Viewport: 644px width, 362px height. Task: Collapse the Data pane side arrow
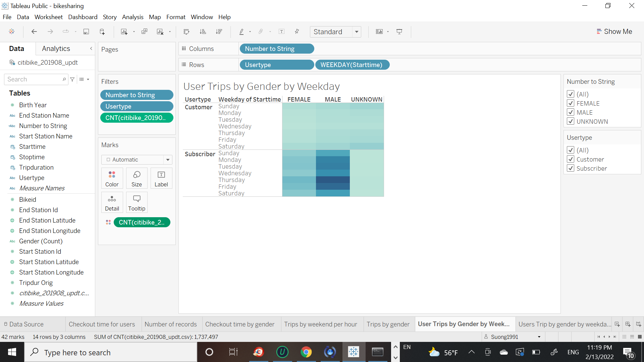91,49
